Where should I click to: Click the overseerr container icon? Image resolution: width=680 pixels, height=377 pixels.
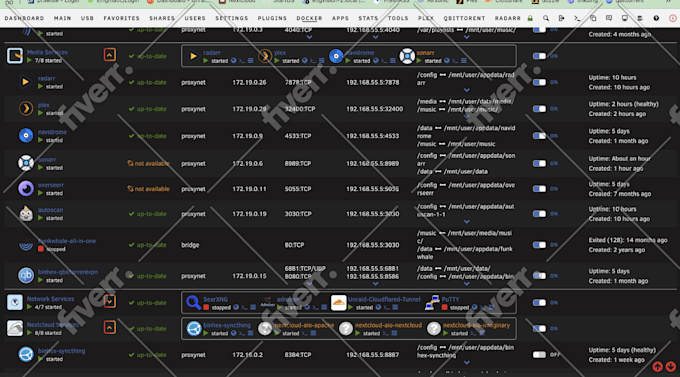26,189
